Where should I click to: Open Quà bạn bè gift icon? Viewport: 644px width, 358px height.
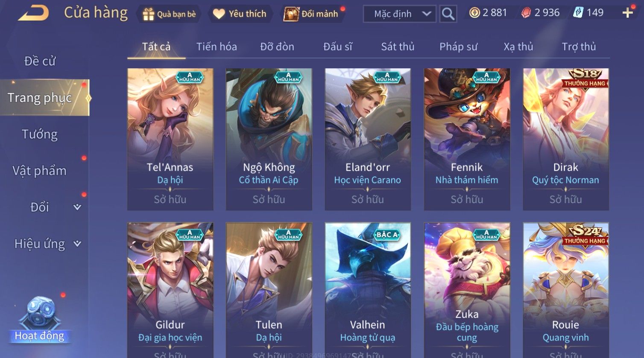tap(148, 14)
